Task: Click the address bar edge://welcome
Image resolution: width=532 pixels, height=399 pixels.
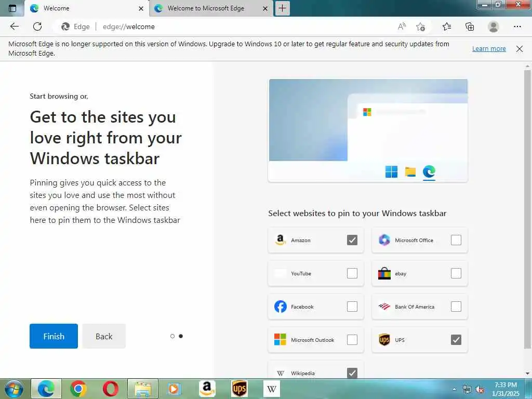Action: point(129,26)
